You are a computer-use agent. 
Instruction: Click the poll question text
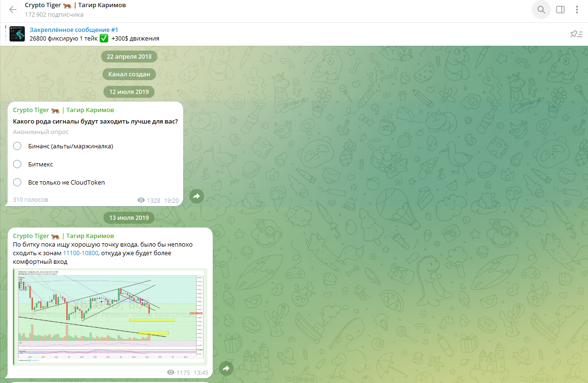95,121
